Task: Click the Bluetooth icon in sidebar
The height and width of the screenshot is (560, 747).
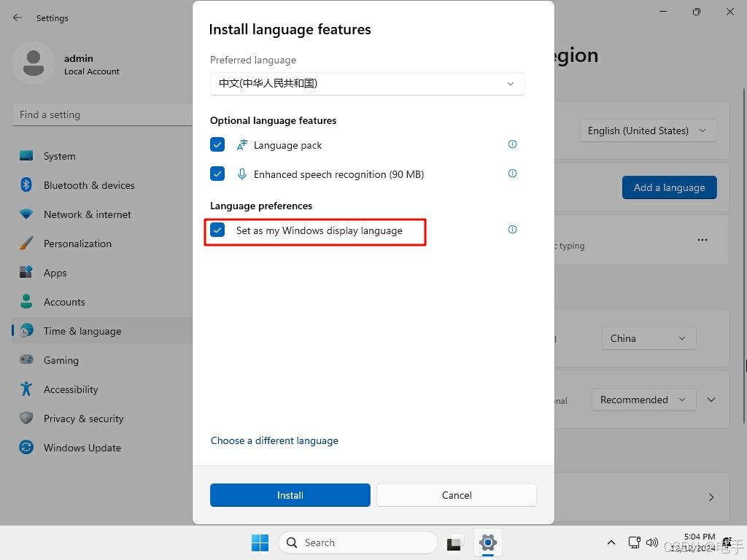Action: point(26,184)
